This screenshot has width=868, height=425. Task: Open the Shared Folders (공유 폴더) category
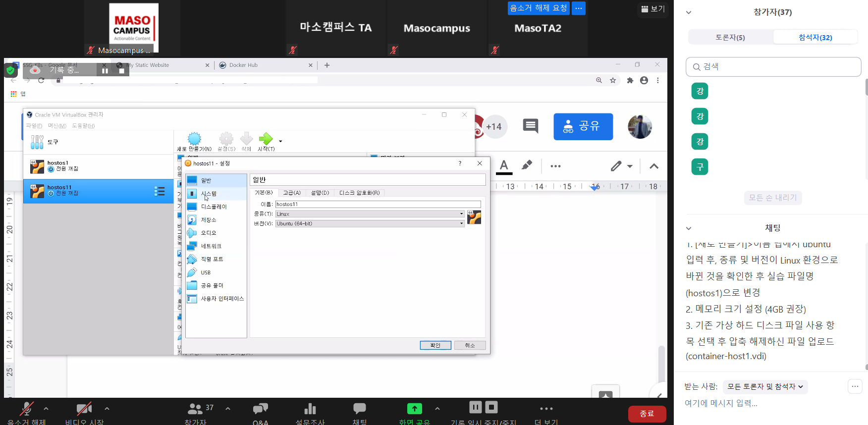click(212, 286)
